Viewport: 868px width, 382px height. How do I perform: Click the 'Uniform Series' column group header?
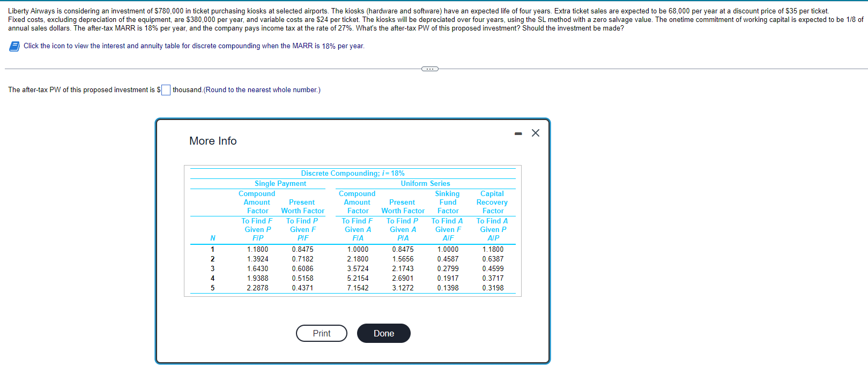[x=426, y=183]
